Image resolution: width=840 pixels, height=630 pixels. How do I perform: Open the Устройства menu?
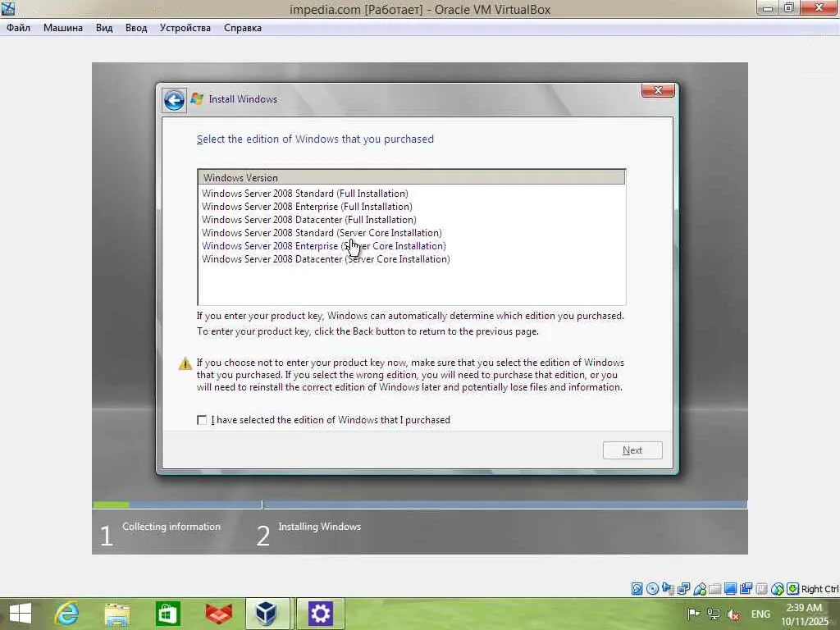(x=185, y=28)
